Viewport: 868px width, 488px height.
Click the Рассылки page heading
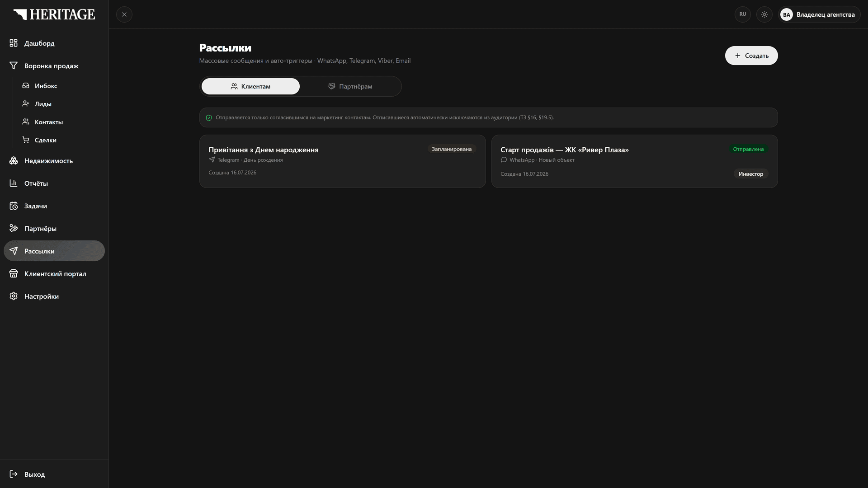coord(225,48)
